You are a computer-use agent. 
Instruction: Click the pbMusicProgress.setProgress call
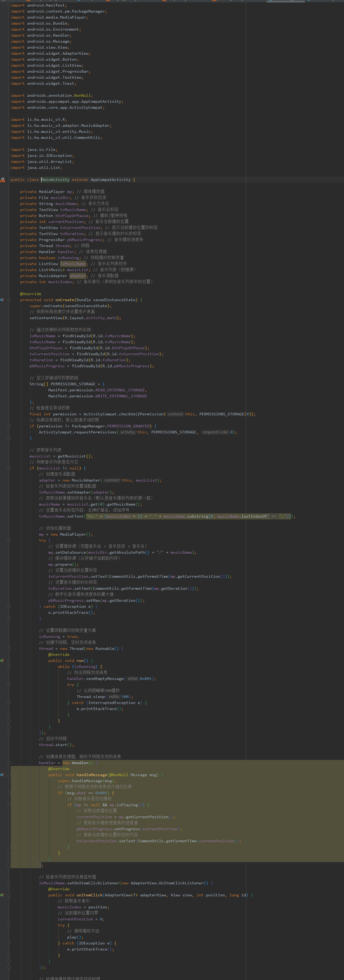click(x=129, y=829)
